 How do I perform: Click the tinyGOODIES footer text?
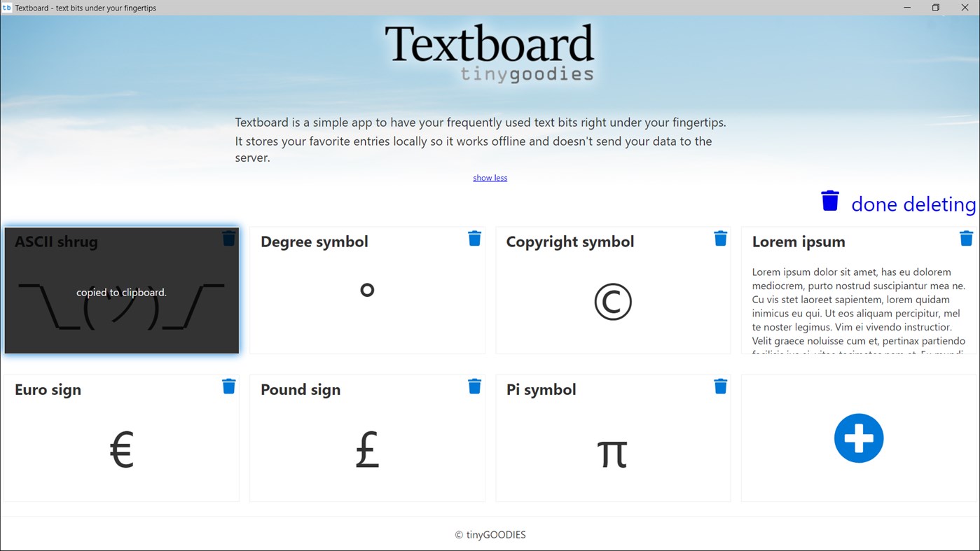[x=490, y=534]
